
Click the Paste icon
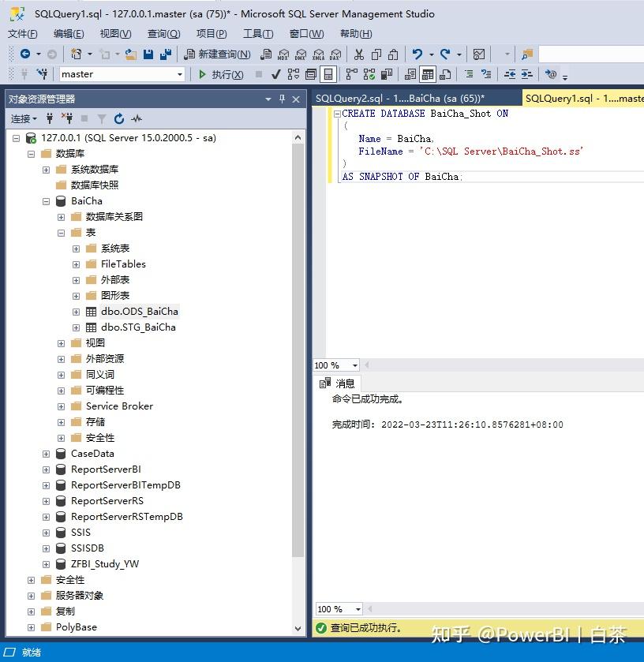393,54
